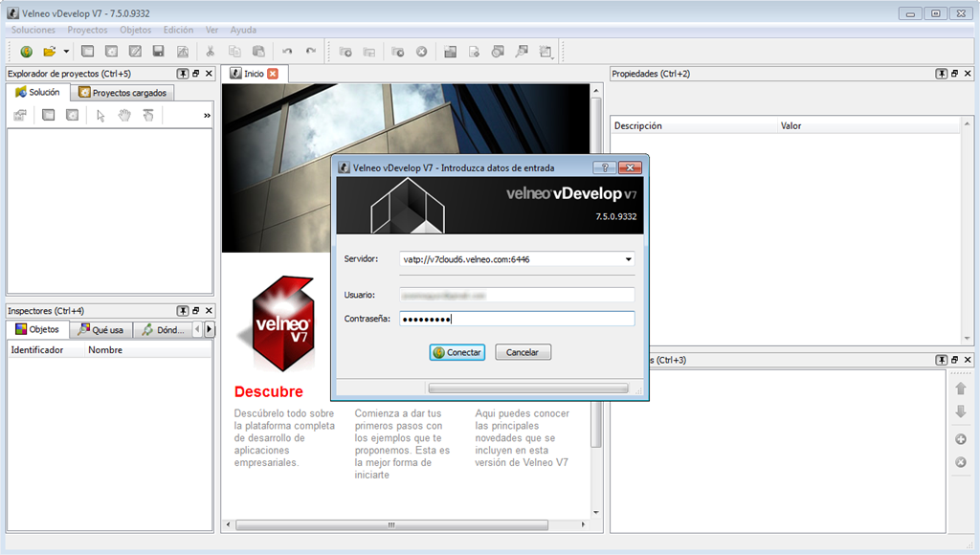The height and width of the screenshot is (555, 980).
Task: Open the Servidor dropdown arrow
Action: tap(628, 258)
